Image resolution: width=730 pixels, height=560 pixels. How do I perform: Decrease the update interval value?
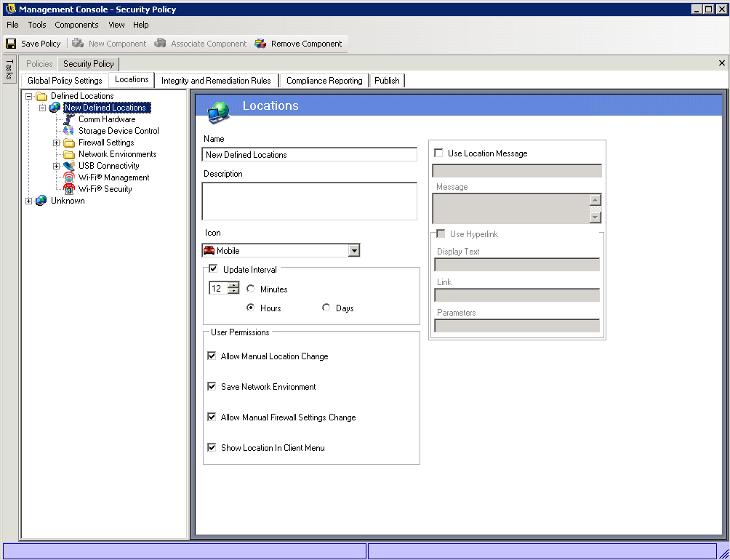[233, 291]
